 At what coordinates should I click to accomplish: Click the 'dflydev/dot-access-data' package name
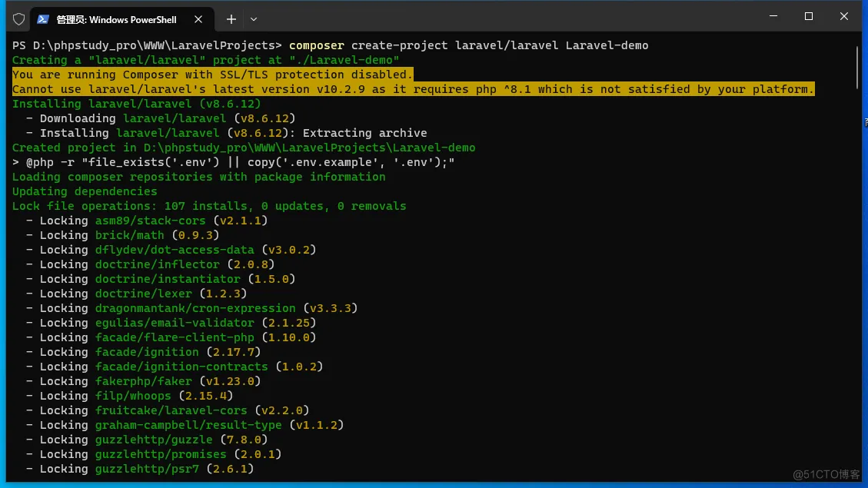pos(175,250)
